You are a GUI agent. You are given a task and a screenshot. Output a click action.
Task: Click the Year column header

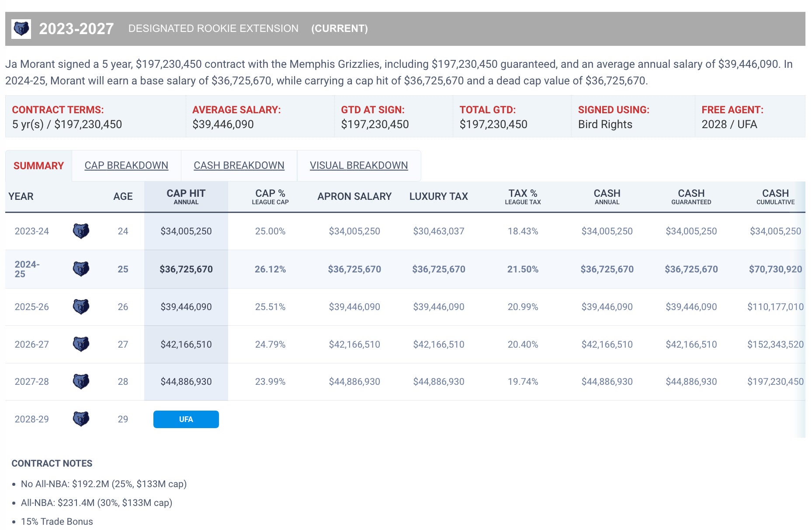click(x=21, y=197)
